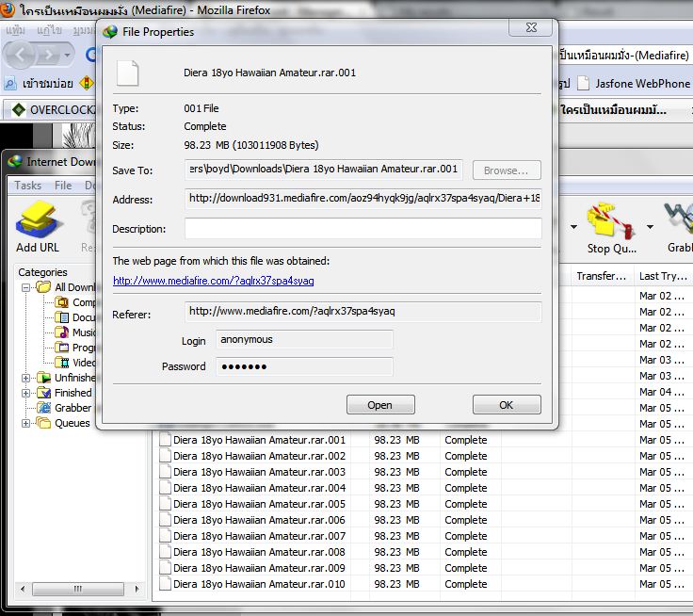Click the Thai most-visited bookmark button
Image resolution: width=693 pixels, height=616 pixels.
(x=40, y=83)
